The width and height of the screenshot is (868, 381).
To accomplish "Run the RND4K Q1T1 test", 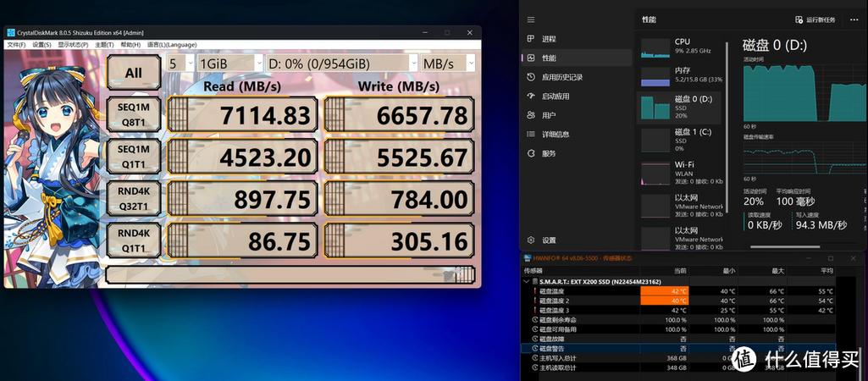I will point(134,240).
